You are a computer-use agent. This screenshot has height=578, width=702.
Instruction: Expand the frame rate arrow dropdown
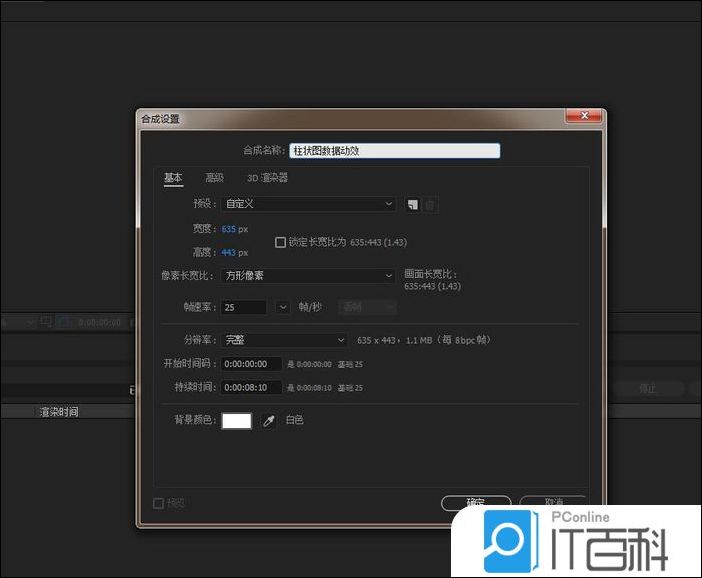(283, 307)
